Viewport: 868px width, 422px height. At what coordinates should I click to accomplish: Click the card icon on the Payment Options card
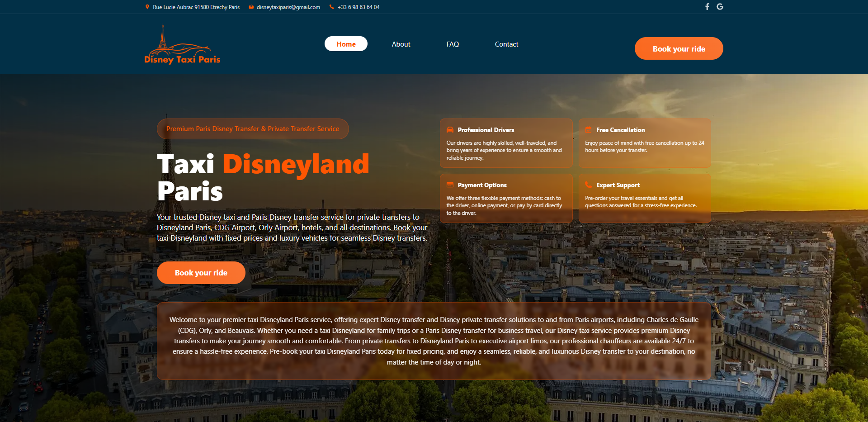point(450,185)
